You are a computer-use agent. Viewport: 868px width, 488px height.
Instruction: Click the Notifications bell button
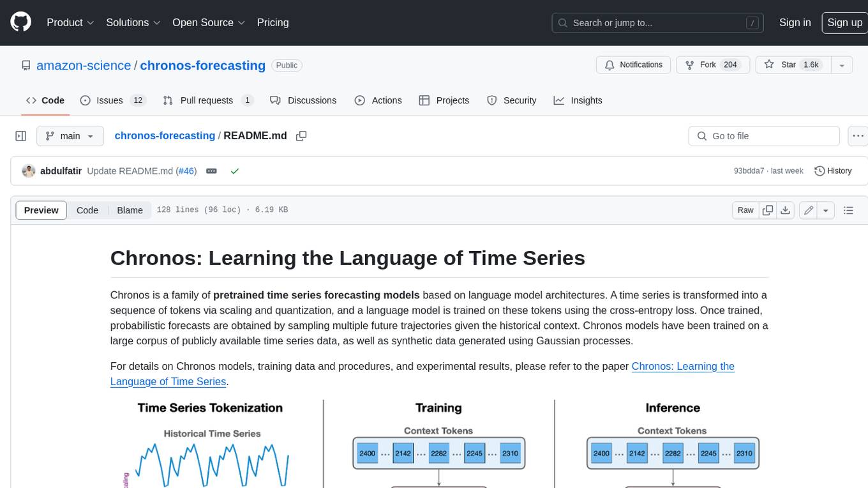633,65
